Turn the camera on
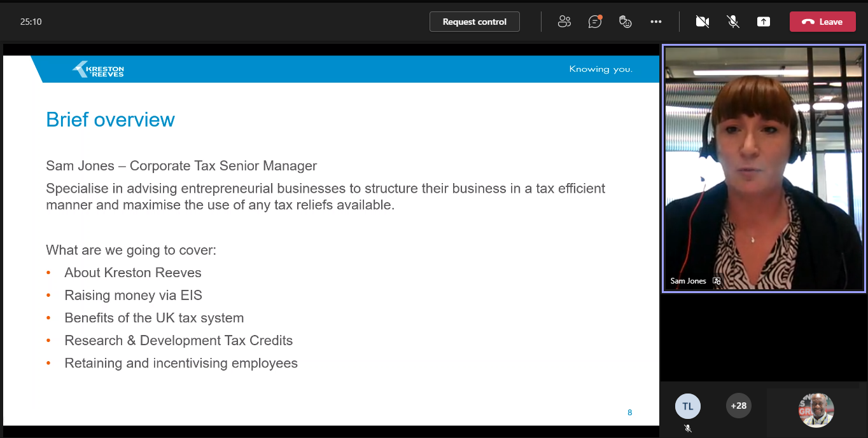 (703, 22)
